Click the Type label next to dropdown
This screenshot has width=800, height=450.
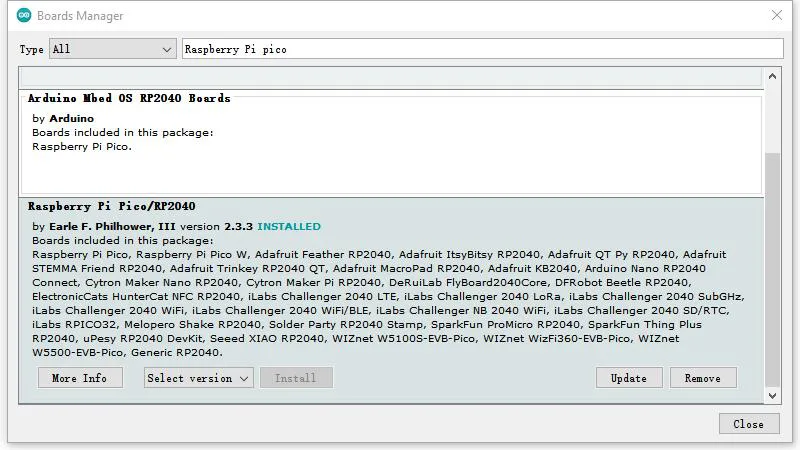(32, 49)
